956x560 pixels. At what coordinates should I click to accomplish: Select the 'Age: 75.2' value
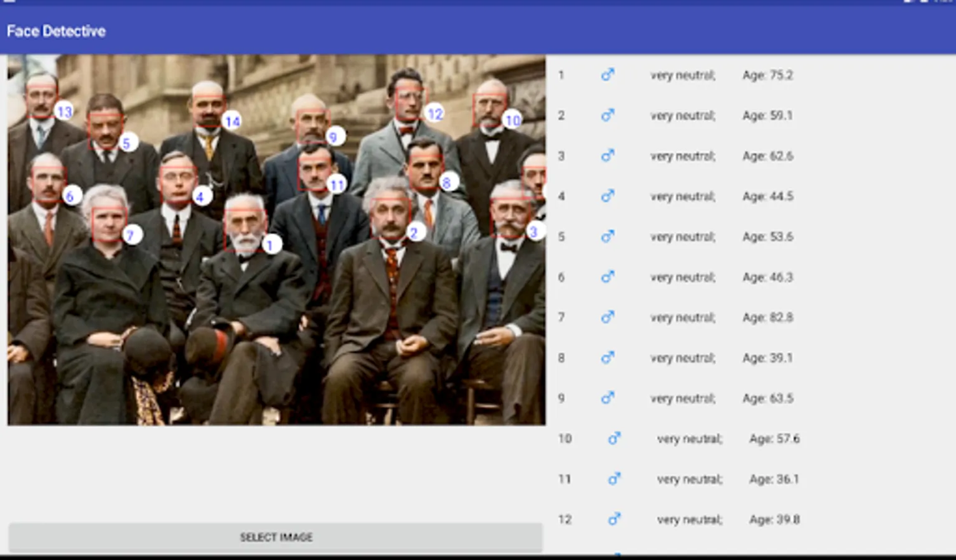pyautogui.click(x=767, y=75)
